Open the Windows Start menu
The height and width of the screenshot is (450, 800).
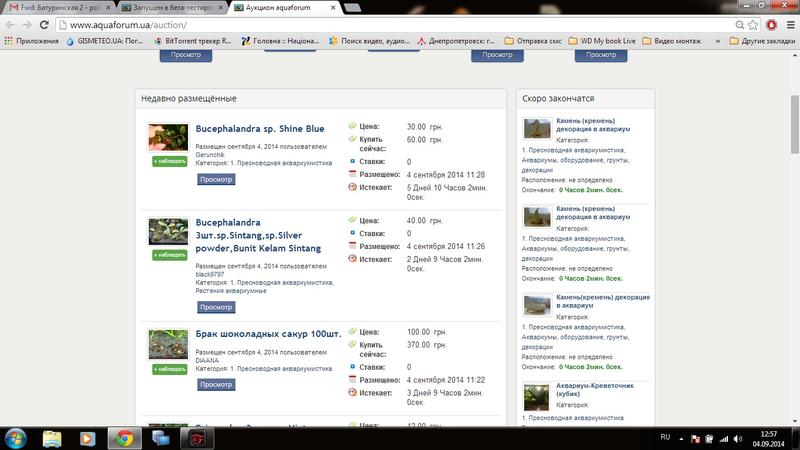[x=17, y=437]
